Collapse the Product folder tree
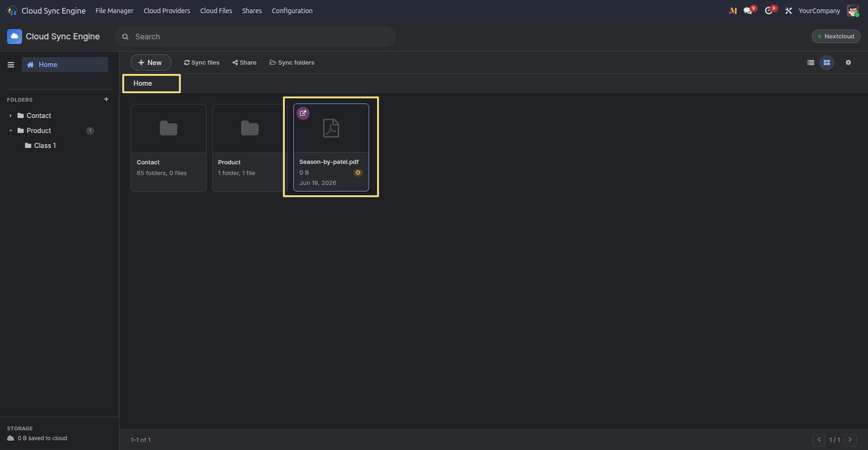This screenshot has width=868, height=450. pyautogui.click(x=10, y=131)
